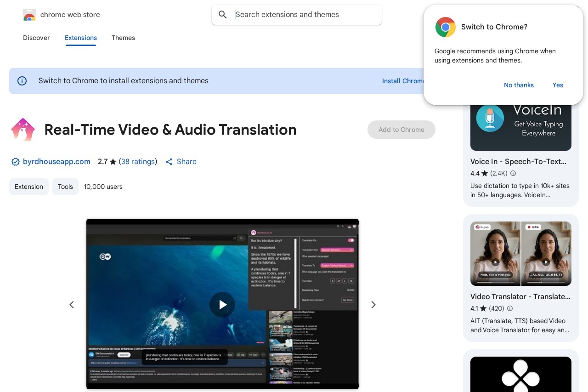The width and height of the screenshot is (588, 392).
Task: Show the next screenshot with right arrow
Action: click(373, 305)
